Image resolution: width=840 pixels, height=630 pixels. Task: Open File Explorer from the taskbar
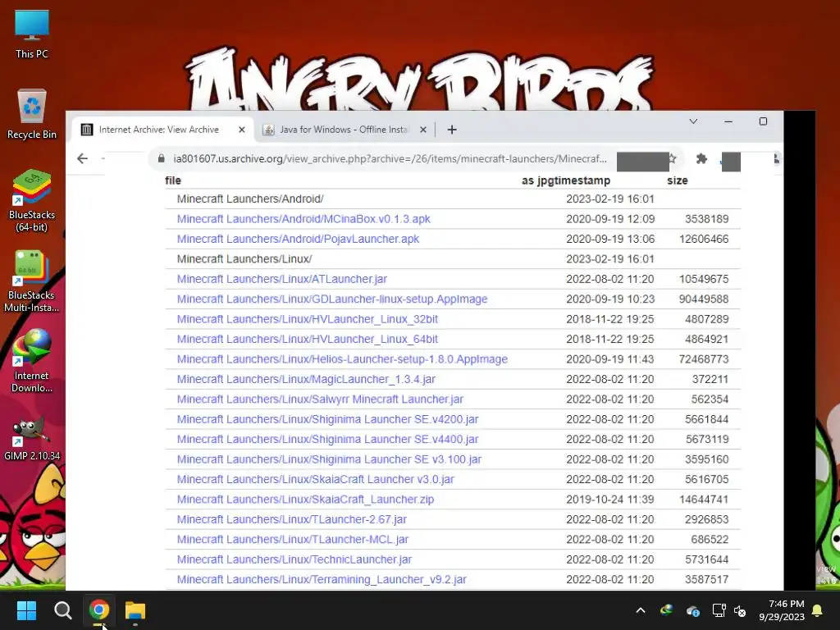click(x=135, y=610)
